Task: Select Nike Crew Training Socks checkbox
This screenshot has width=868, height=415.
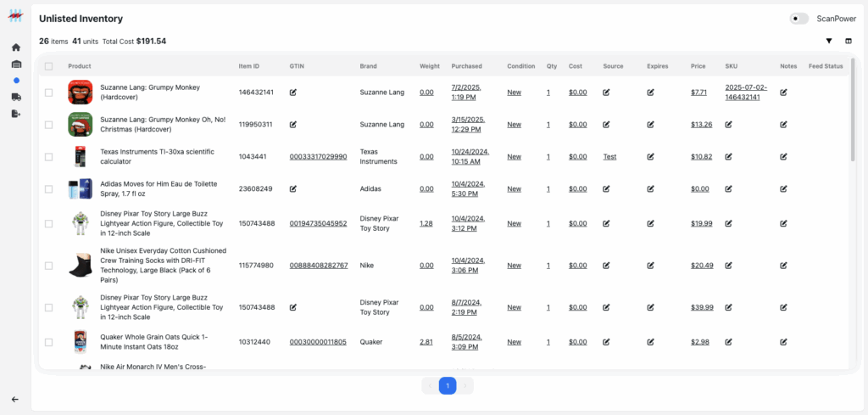Action: pyautogui.click(x=48, y=266)
